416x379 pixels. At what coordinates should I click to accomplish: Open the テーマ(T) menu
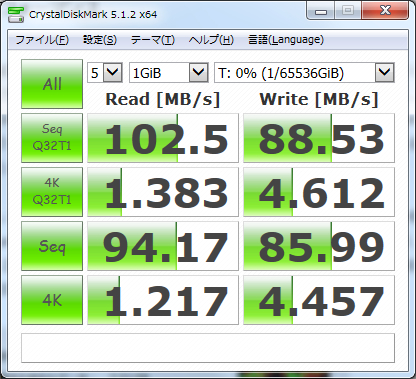153,40
